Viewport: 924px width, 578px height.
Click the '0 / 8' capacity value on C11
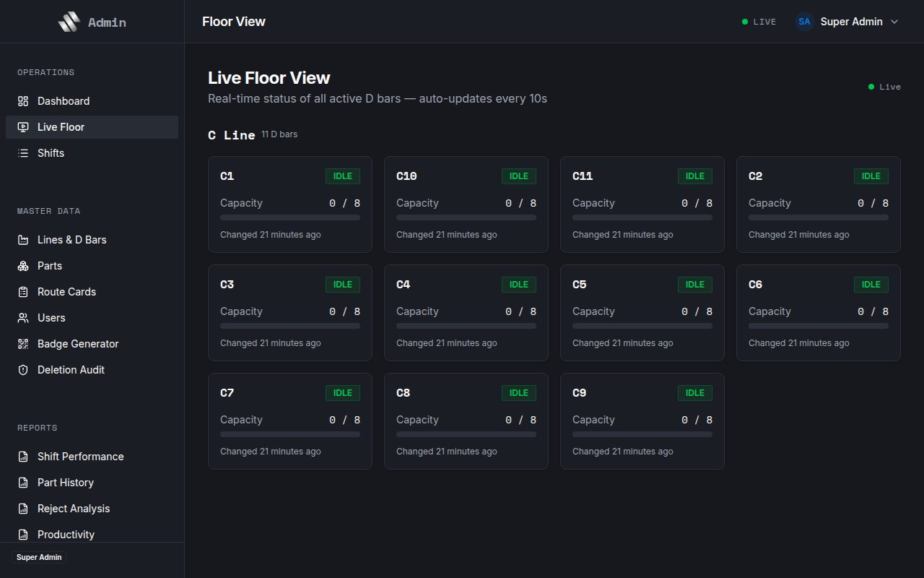pyautogui.click(x=697, y=203)
